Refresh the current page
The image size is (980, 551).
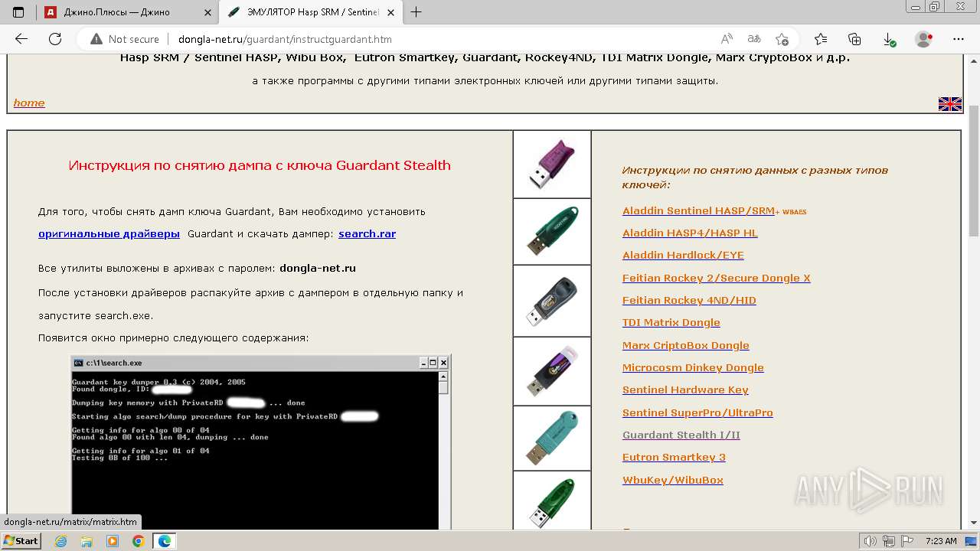[x=55, y=39]
